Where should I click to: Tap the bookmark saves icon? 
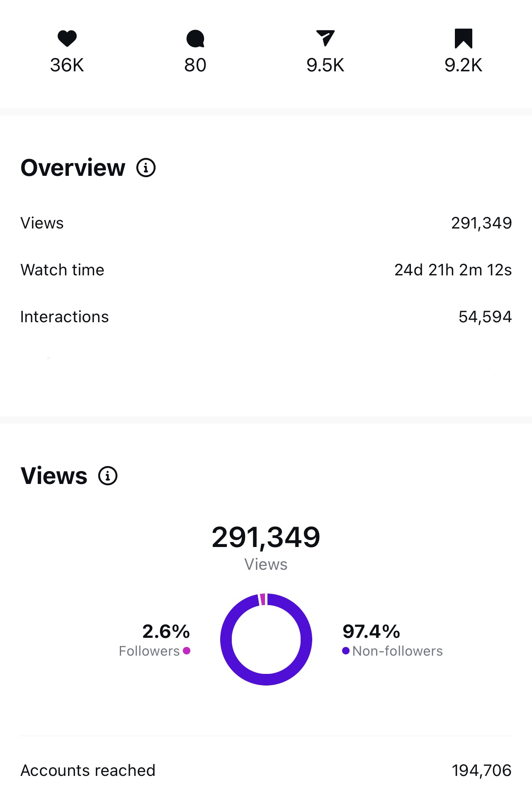[x=463, y=38]
